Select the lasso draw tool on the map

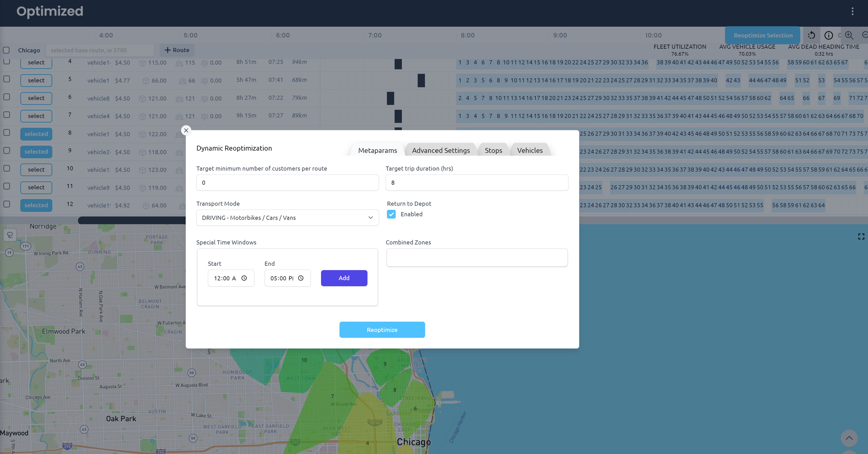(x=10, y=235)
